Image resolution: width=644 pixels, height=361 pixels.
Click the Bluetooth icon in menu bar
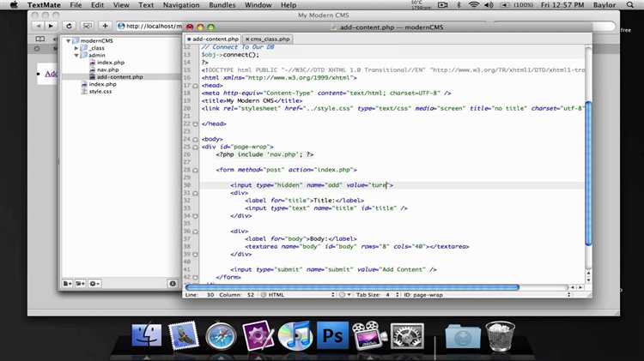click(459, 5)
